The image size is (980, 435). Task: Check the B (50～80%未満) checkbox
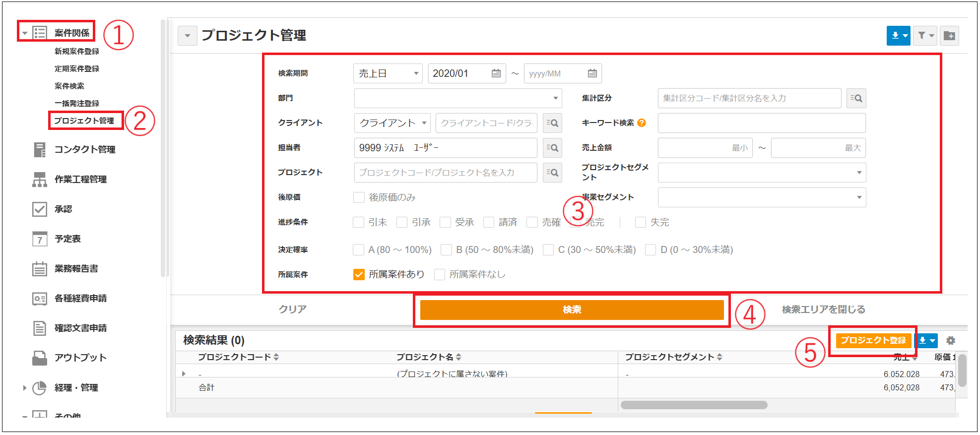coord(446,249)
